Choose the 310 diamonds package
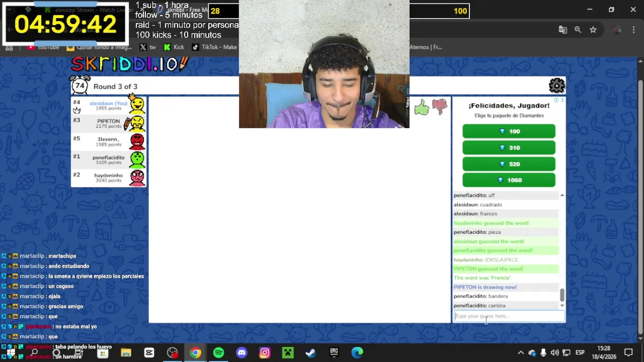 tap(509, 147)
